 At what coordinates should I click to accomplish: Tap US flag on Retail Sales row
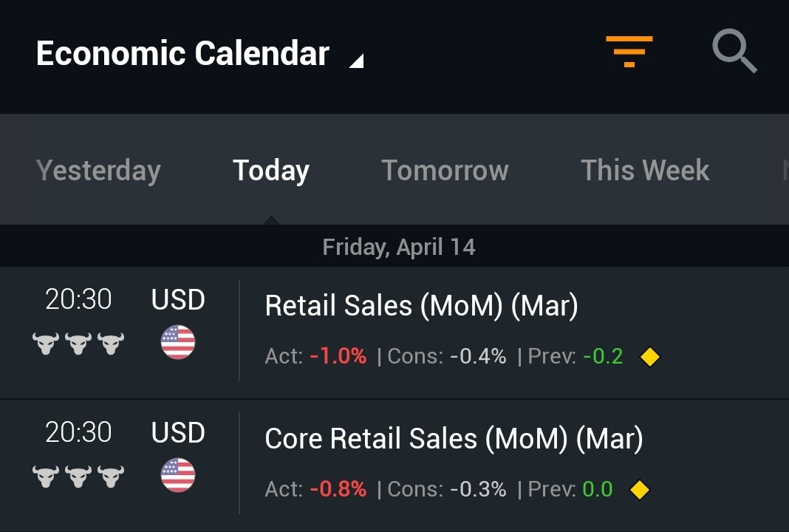pyautogui.click(x=178, y=343)
